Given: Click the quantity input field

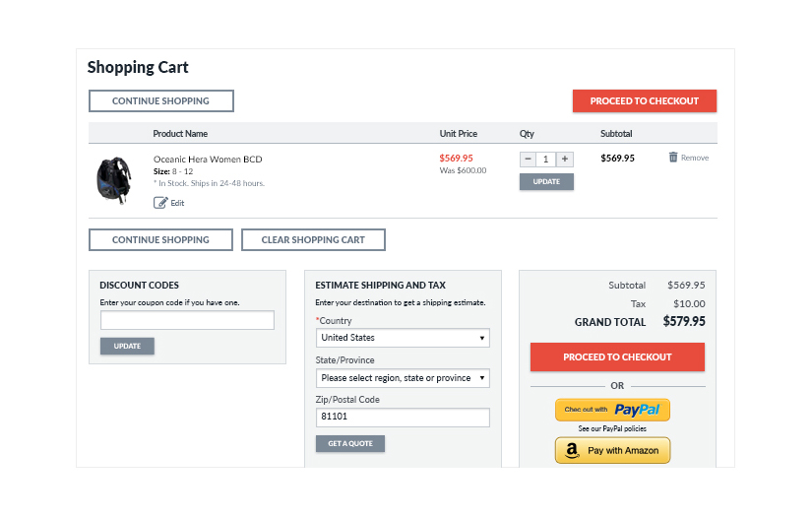Looking at the screenshot, I should (x=546, y=159).
